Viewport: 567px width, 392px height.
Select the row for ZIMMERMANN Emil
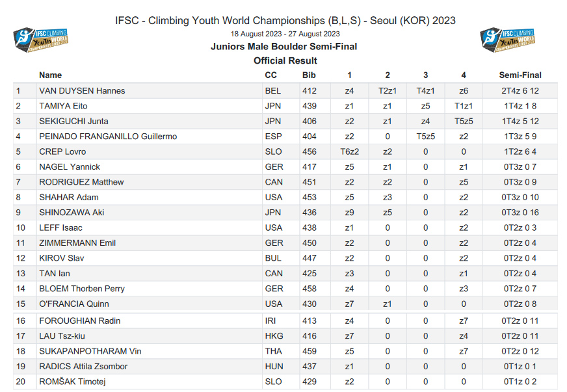pos(77,243)
